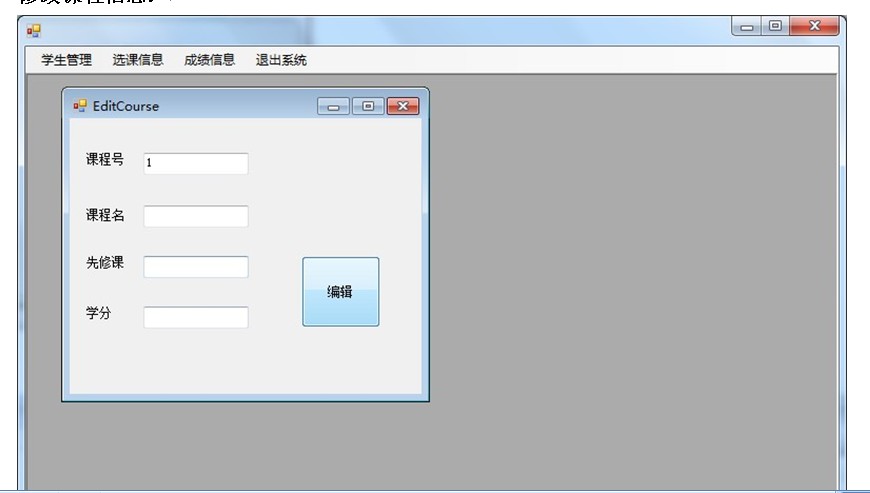Click the EditCourse title text
Image resolution: width=870 pixels, height=493 pixels.
(126, 106)
